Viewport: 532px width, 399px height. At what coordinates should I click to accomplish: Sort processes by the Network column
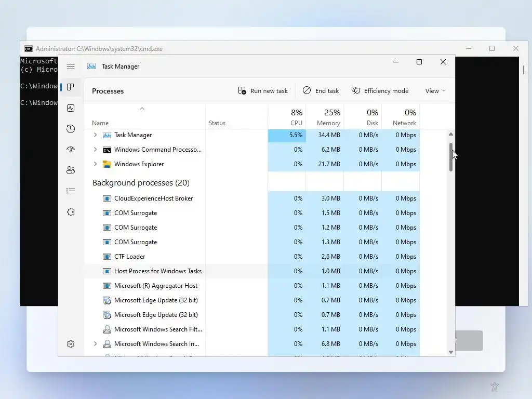pyautogui.click(x=401, y=117)
